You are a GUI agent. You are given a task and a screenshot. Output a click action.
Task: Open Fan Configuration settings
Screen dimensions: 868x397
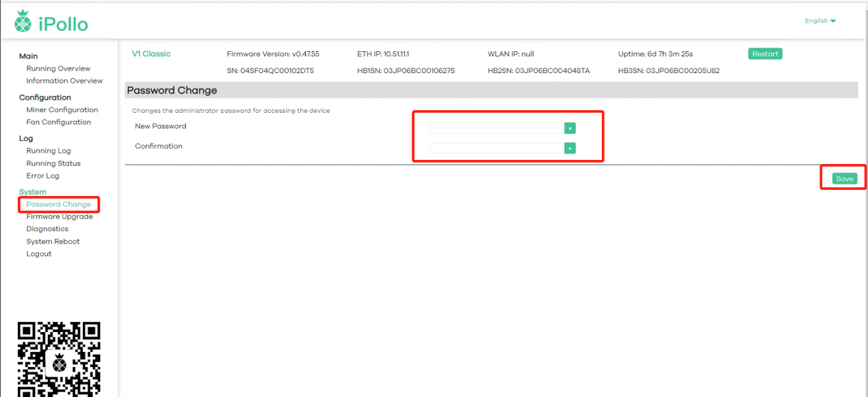59,122
